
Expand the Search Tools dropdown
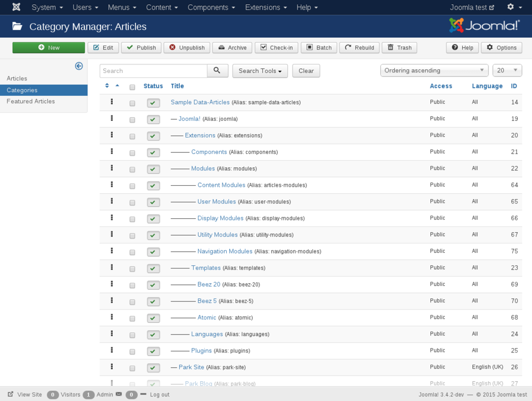tap(260, 71)
